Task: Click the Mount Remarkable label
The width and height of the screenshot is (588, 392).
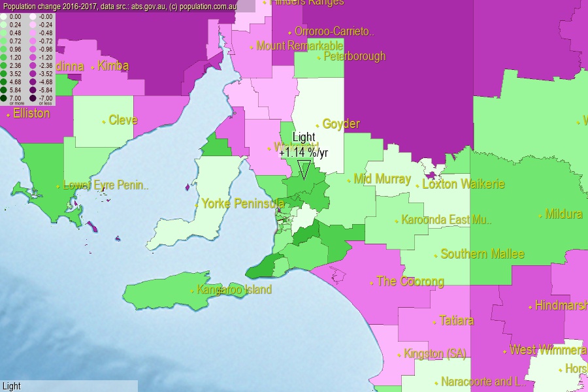Action: (300, 46)
